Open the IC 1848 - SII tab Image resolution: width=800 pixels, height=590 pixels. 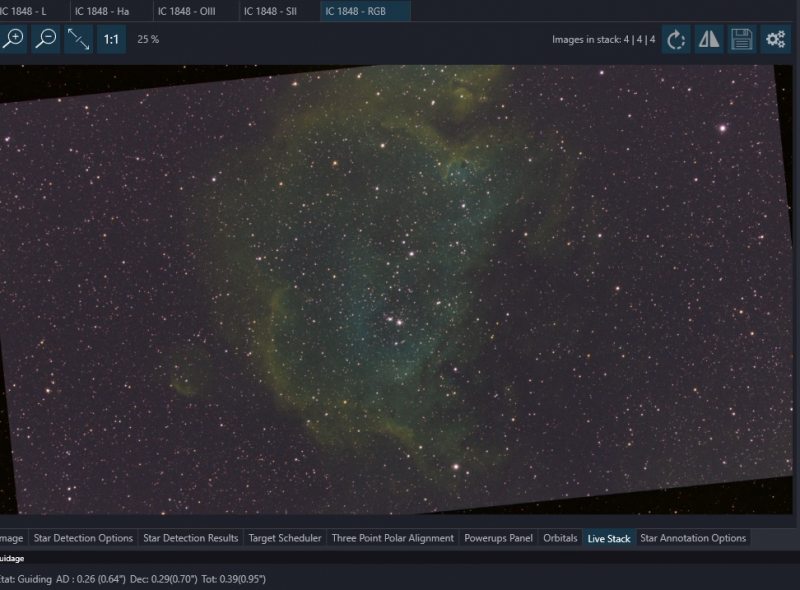pos(280,11)
